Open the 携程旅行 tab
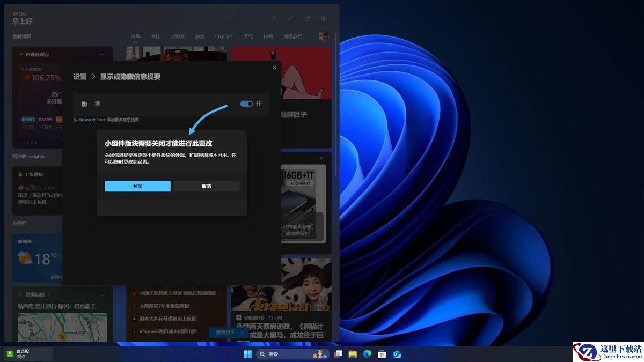The width and height of the screenshot is (644, 362). [x=292, y=36]
